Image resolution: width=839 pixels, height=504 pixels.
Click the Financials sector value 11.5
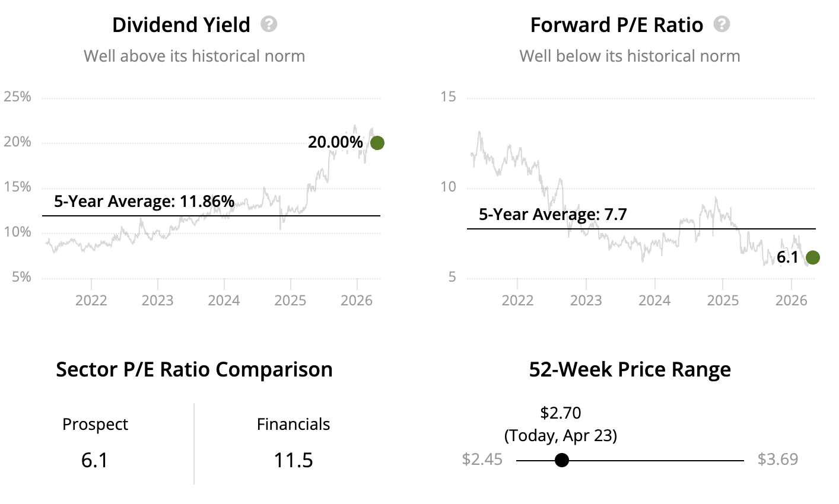[293, 460]
